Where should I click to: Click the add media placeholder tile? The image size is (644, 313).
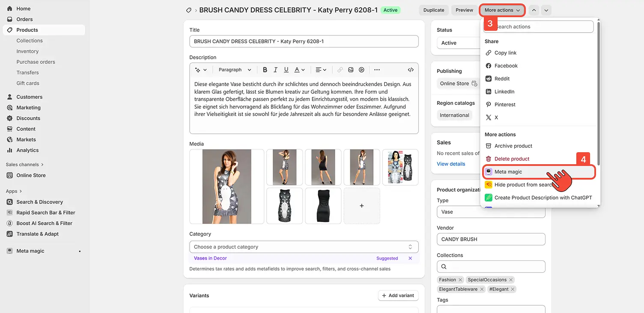[362, 206]
